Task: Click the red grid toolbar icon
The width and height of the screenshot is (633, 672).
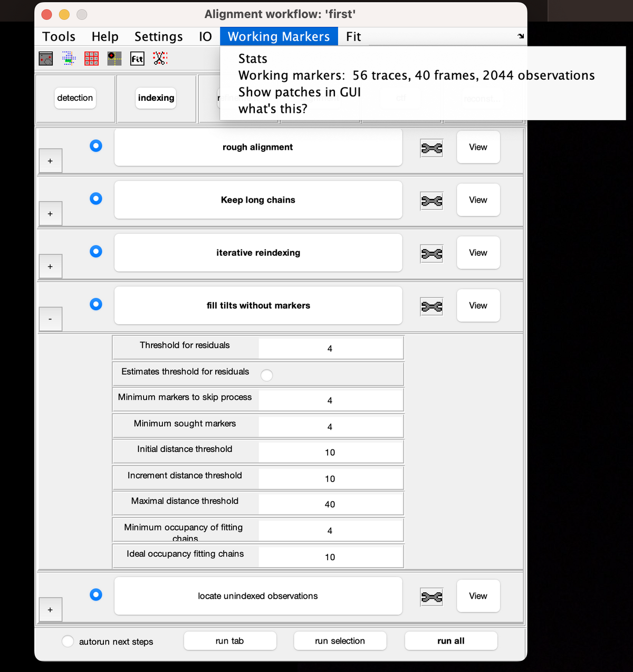Action: [91, 59]
